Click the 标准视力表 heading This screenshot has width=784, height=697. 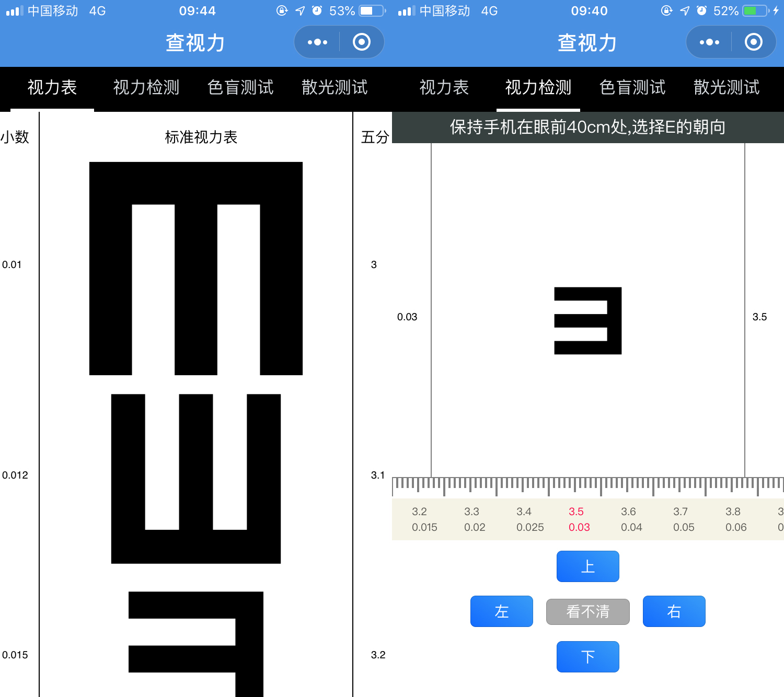coord(201,137)
